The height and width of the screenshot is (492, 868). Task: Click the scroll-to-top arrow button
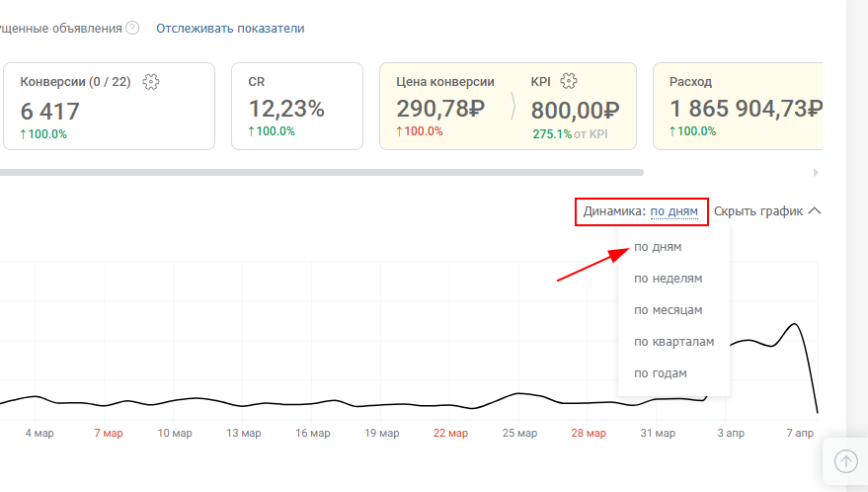pyautogui.click(x=846, y=461)
